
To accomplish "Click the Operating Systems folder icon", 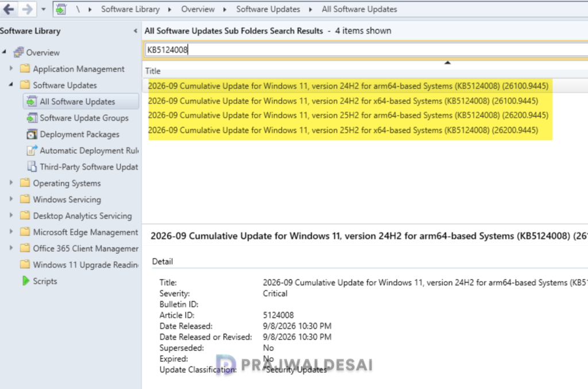I will pyautogui.click(x=25, y=182).
